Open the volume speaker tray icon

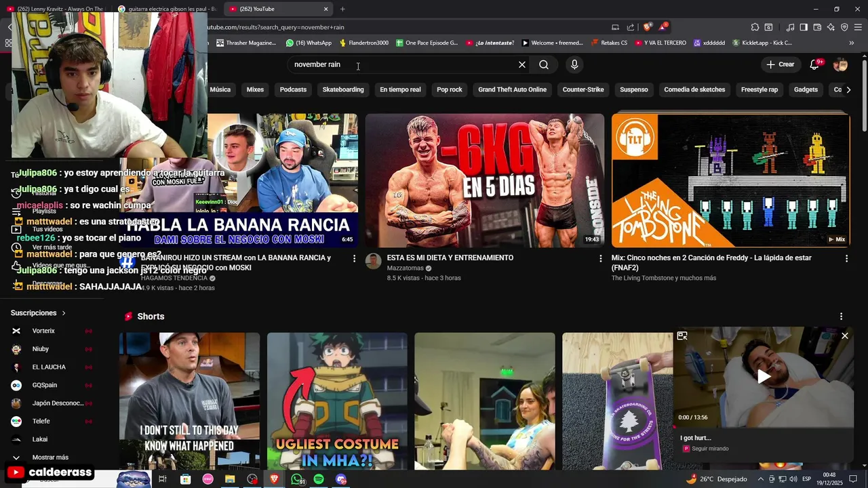click(x=793, y=479)
